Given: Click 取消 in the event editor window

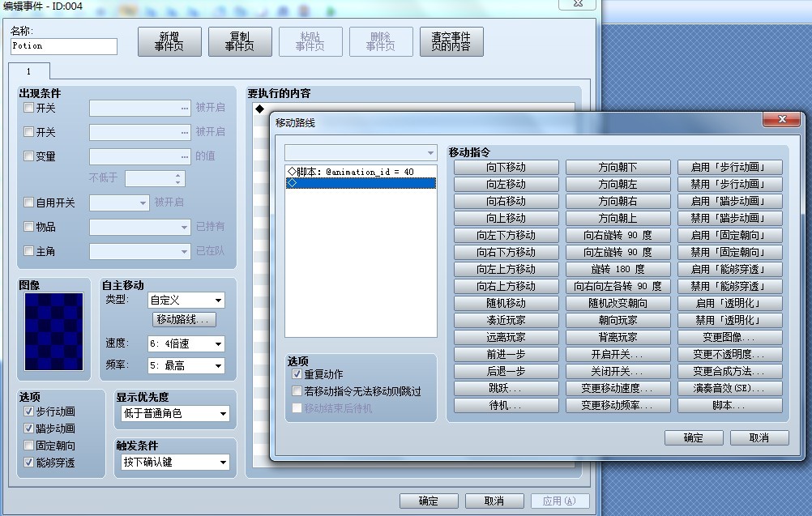Looking at the screenshot, I should tap(494, 501).
